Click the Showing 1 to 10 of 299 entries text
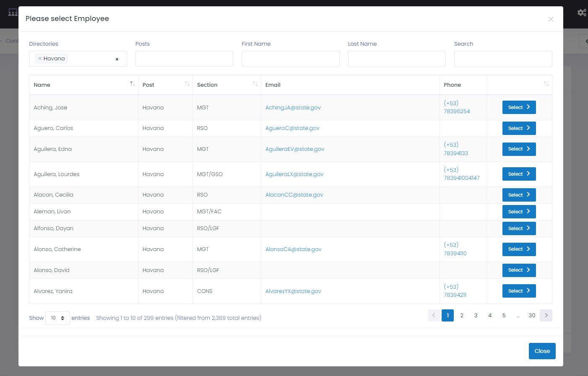 [179, 318]
